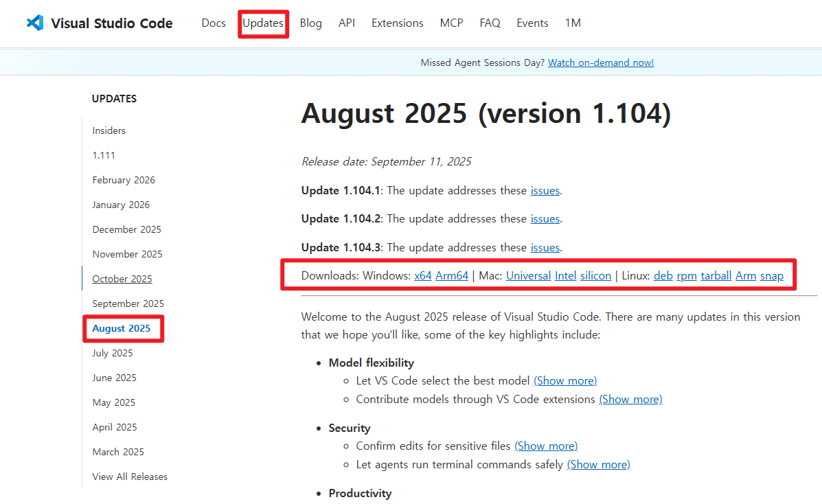Open the FAQ nav link

click(490, 23)
